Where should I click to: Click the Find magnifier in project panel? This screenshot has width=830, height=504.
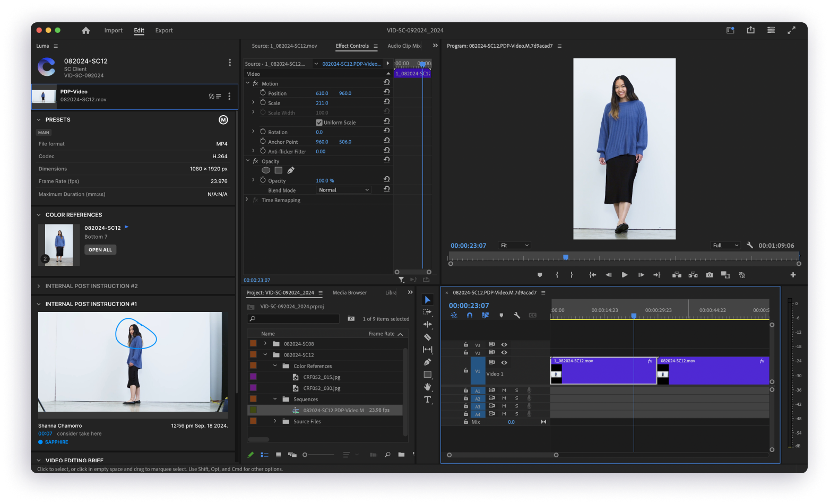tap(387, 455)
